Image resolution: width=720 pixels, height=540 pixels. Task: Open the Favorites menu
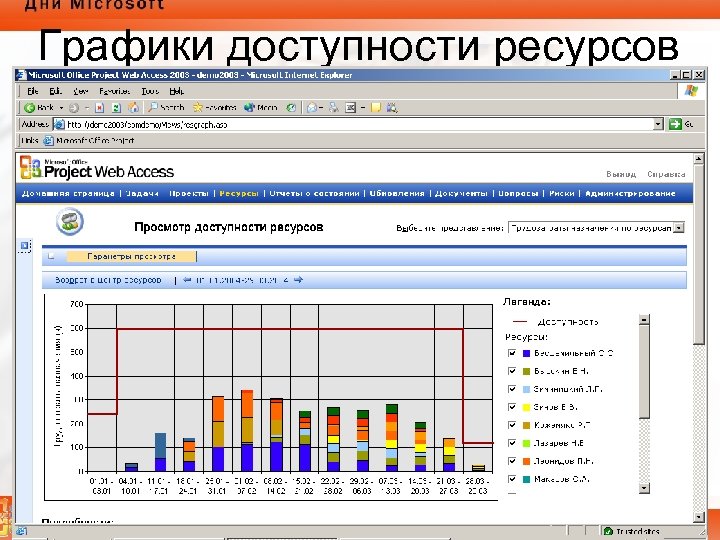115,91
